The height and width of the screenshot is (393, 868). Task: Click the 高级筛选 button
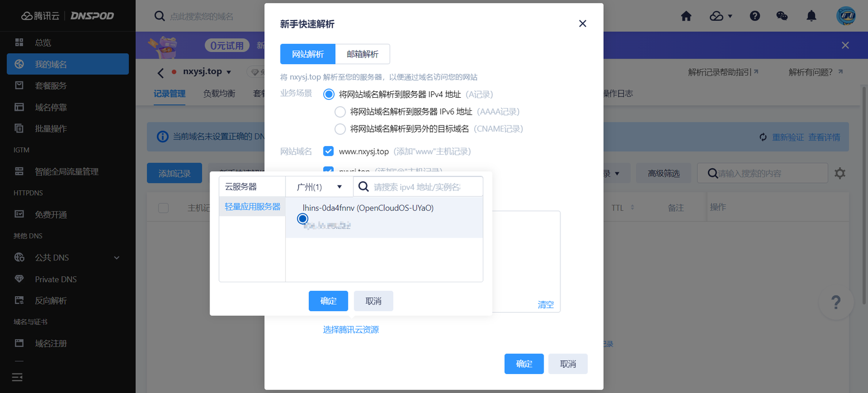point(663,173)
